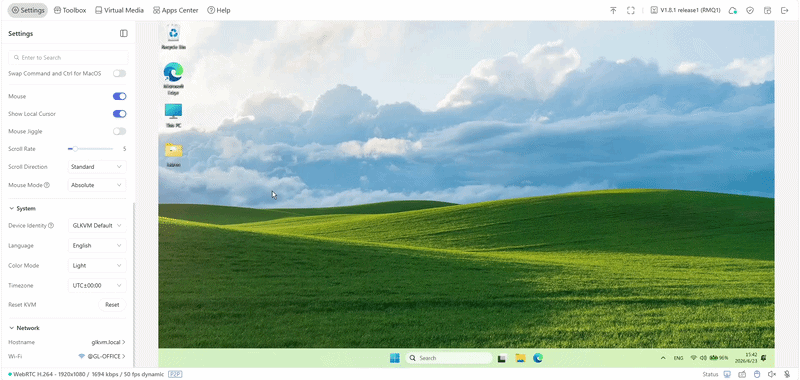The width and height of the screenshot is (800, 380).
Task: Disable the Mouse toggle
Action: [x=119, y=96]
